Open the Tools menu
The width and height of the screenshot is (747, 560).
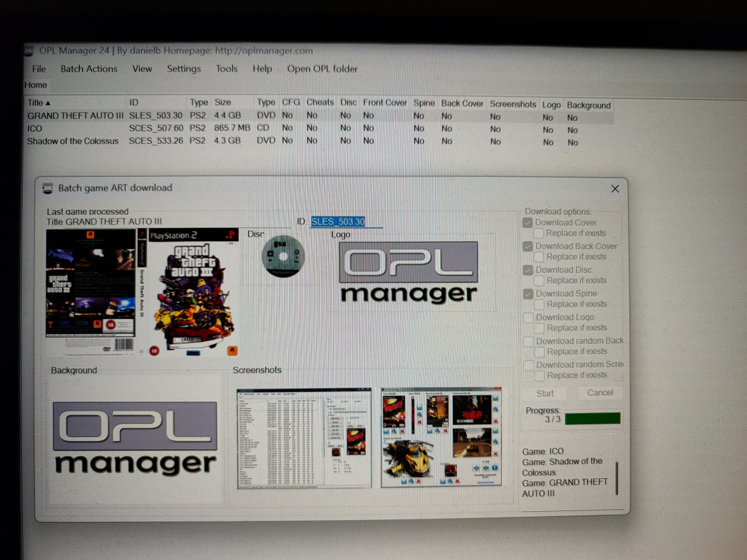pyautogui.click(x=226, y=69)
